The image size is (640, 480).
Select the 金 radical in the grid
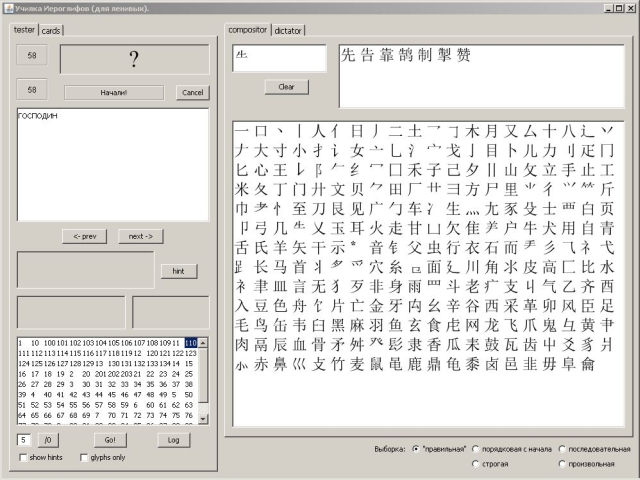click(x=376, y=306)
